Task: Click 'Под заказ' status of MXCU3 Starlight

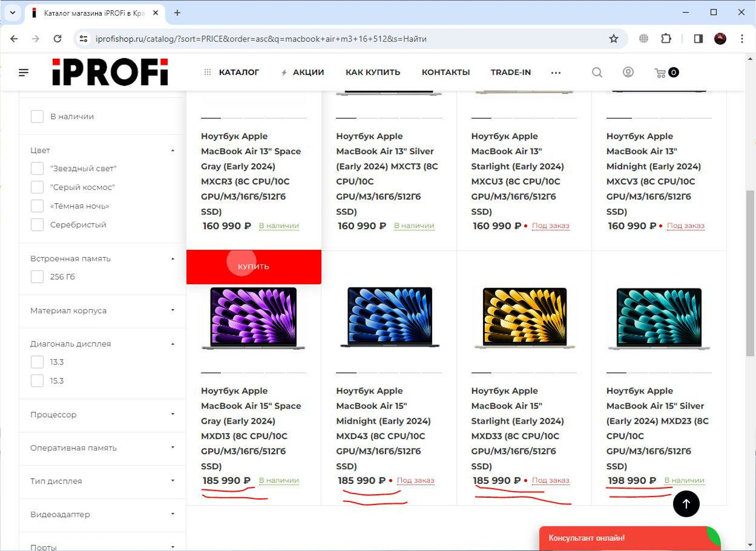Action: [550, 226]
